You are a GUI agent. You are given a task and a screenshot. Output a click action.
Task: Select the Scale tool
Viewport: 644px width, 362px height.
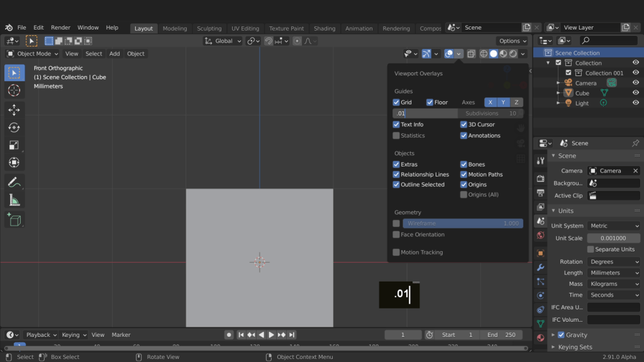click(14, 145)
